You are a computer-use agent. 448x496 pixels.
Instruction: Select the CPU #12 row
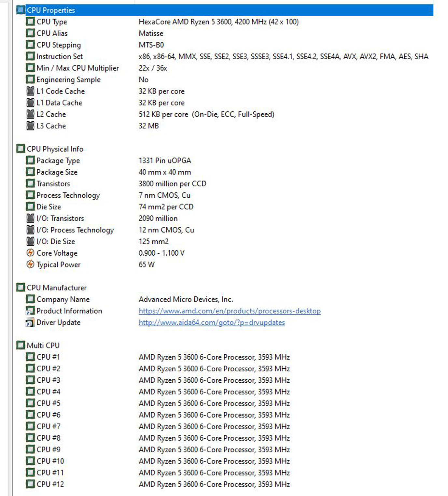coord(158,484)
